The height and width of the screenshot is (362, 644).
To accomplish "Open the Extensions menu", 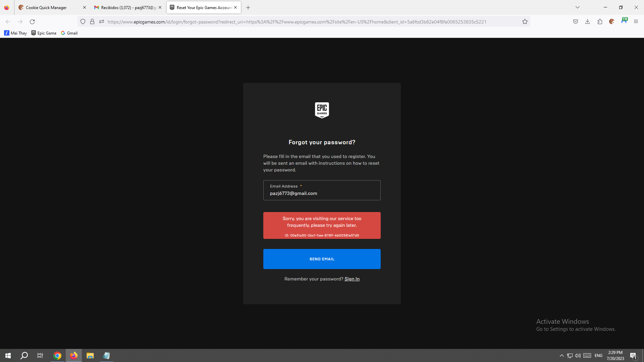I will click(x=600, y=22).
